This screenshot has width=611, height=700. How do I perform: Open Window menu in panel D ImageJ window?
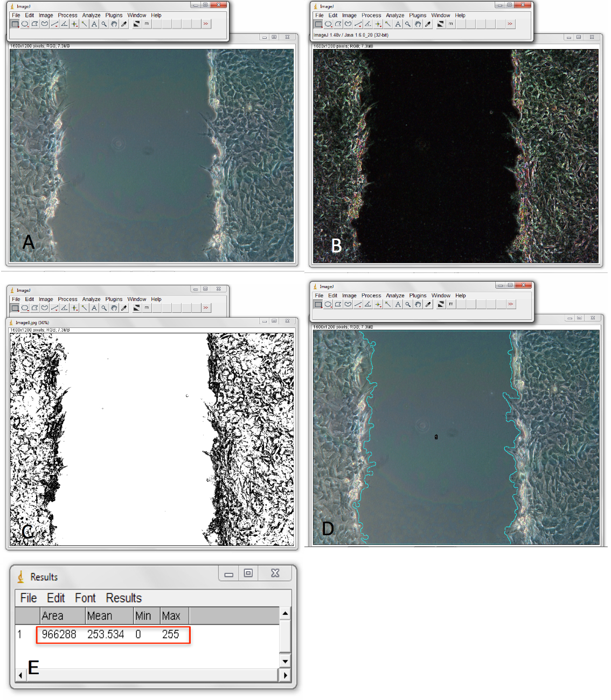pos(441,296)
